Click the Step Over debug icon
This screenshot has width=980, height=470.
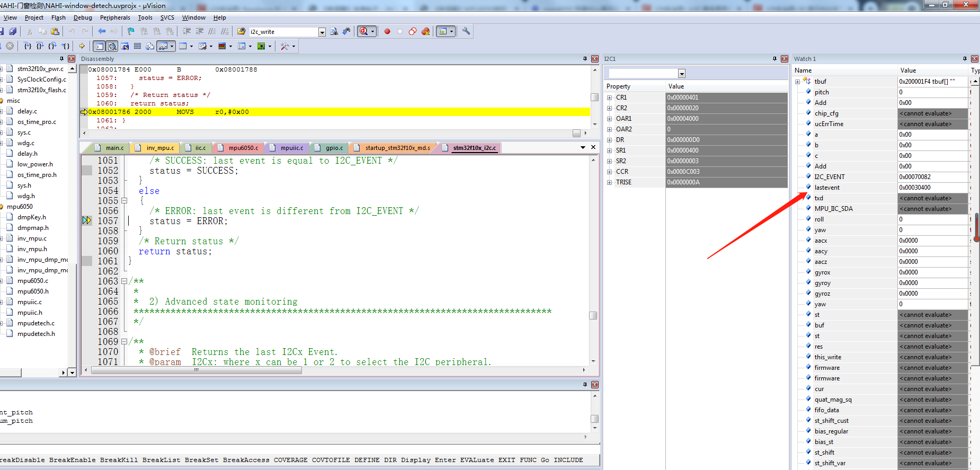[40, 46]
